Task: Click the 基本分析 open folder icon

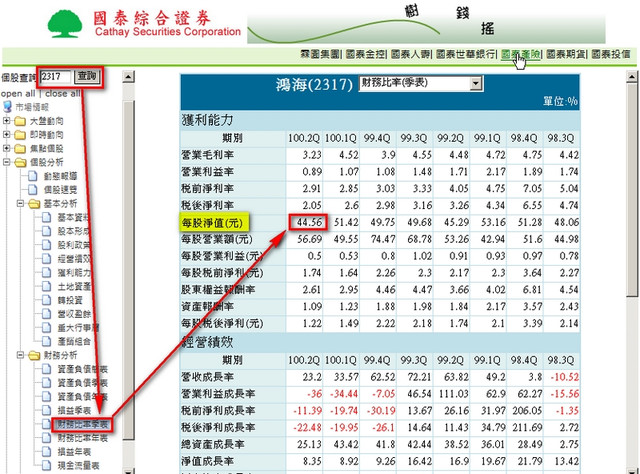Action: [34, 204]
